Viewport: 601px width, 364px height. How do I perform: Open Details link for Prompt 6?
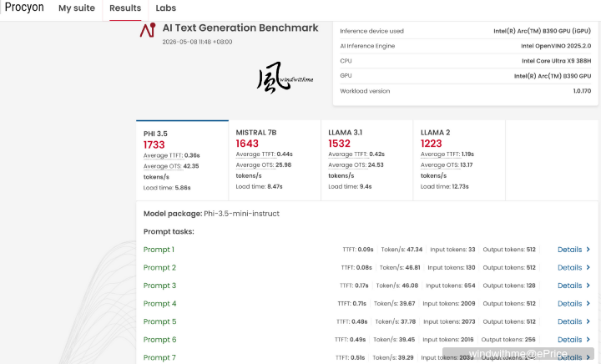click(x=569, y=340)
